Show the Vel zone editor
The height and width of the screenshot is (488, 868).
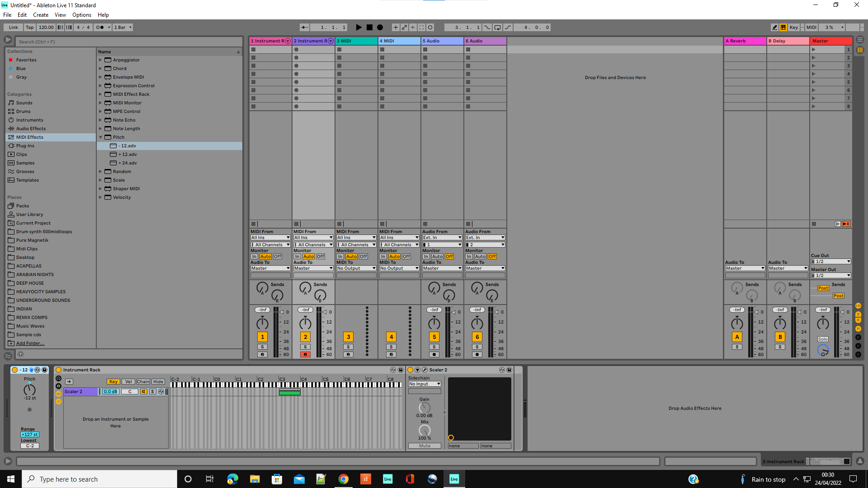tap(128, 382)
